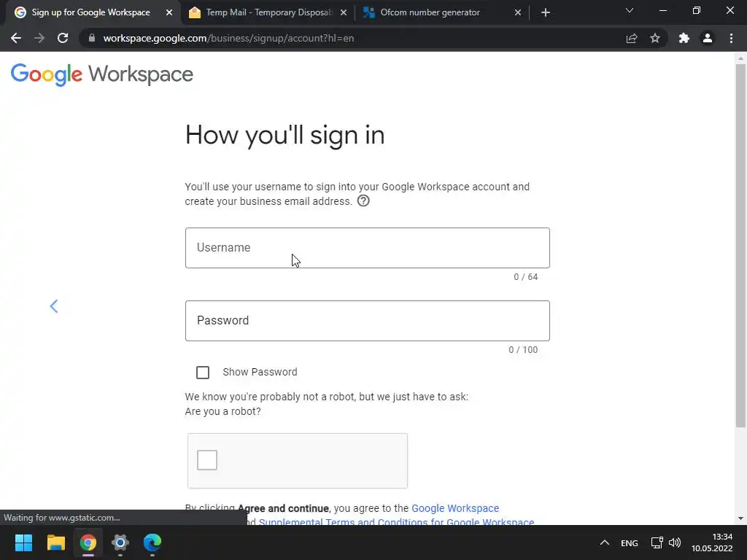Open File Explorer from the taskbar
Image resolution: width=747 pixels, height=560 pixels.
55,542
